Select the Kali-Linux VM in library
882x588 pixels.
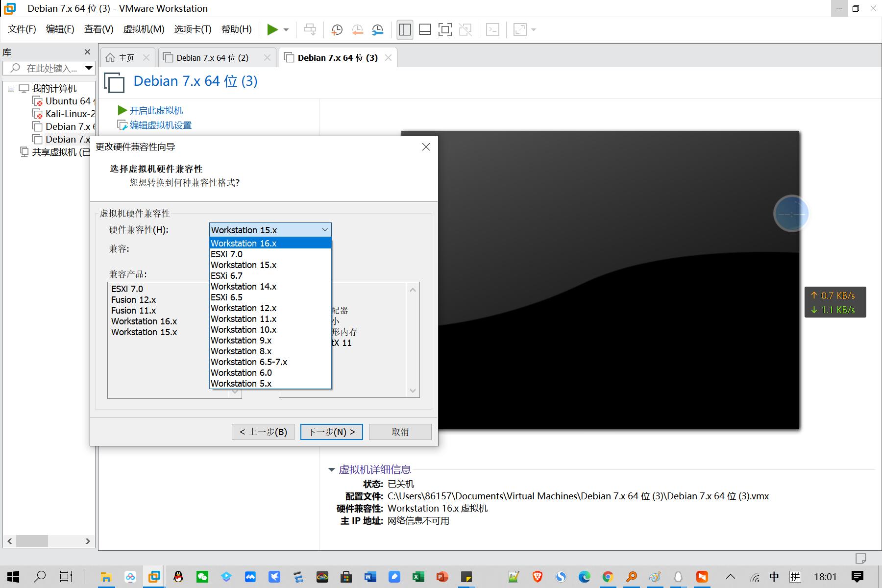click(63, 114)
